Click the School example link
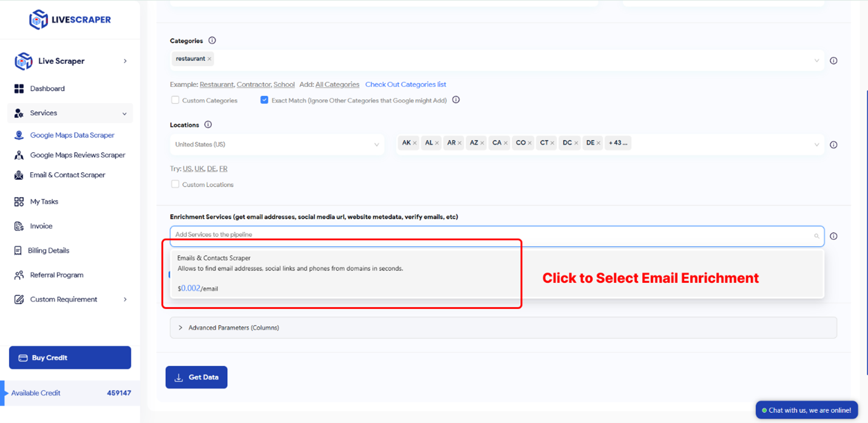This screenshot has width=868, height=423. click(x=284, y=84)
